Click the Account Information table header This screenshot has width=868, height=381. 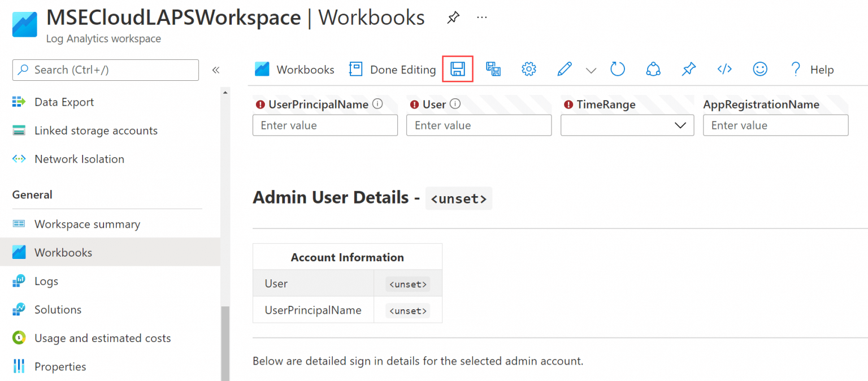(x=347, y=257)
